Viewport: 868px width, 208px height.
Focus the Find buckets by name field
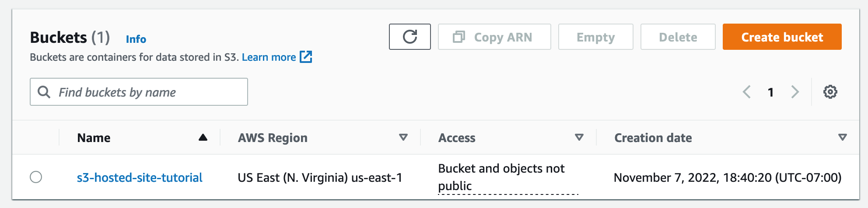coord(139,92)
